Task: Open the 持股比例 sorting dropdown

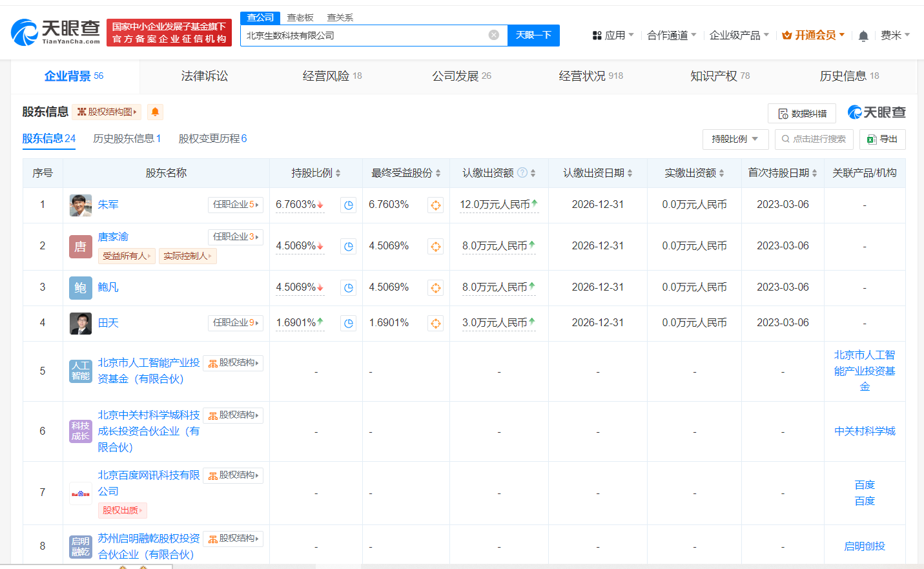Action: [734, 139]
